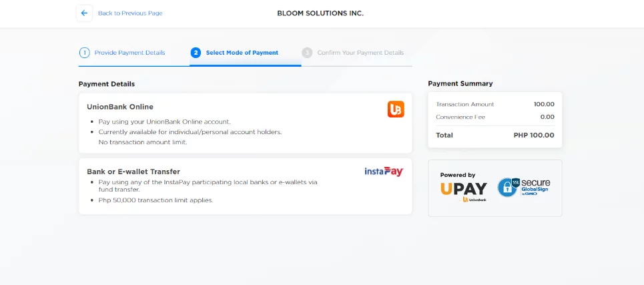
Task: Click the UnionBank orange logo icon
Action: tap(396, 109)
